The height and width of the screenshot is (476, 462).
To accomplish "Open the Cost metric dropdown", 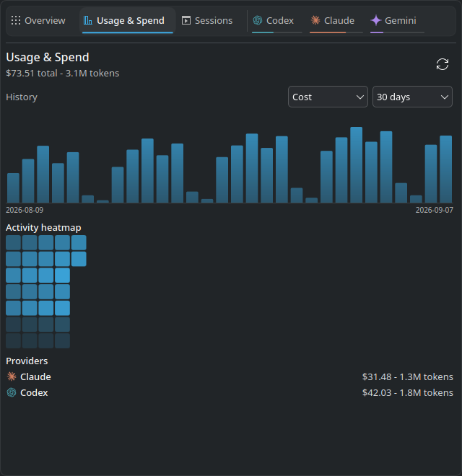I will 328,97.
